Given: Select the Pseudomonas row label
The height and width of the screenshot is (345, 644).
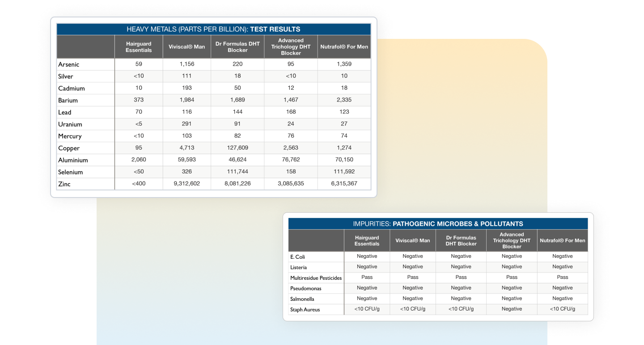Looking at the screenshot, I should [x=305, y=288].
